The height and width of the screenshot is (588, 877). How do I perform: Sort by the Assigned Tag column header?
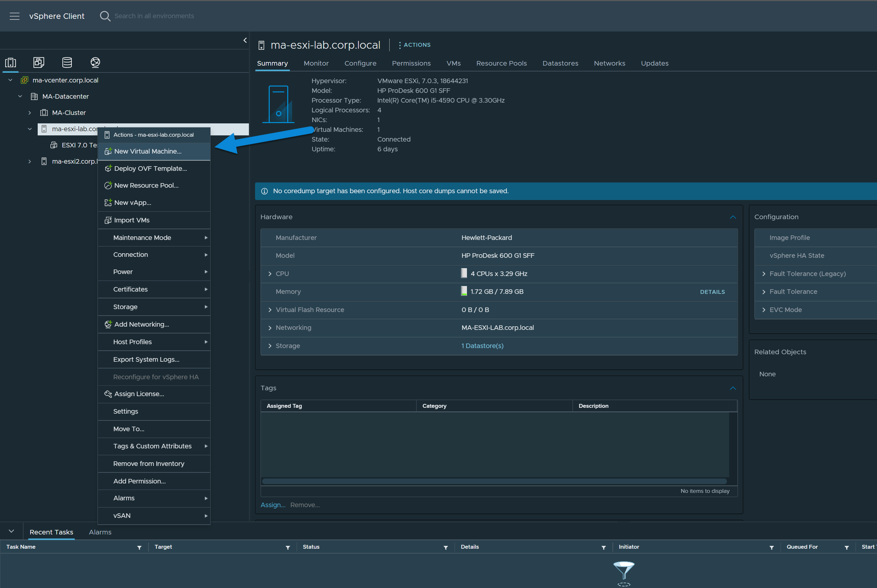284,406
